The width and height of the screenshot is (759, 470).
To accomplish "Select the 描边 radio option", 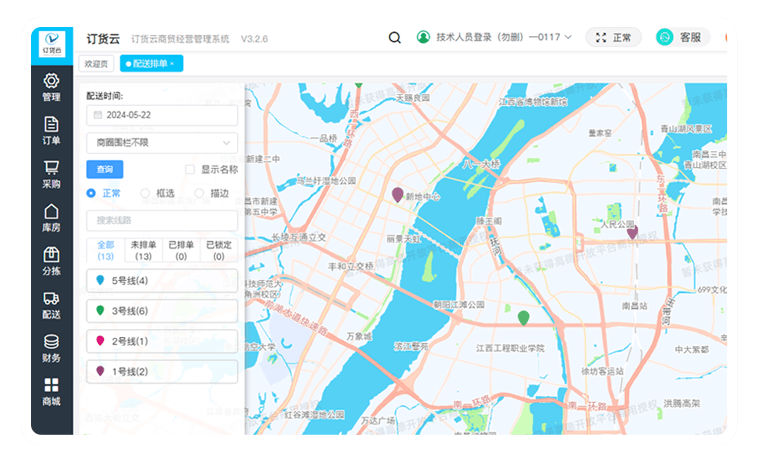I will pyautogui.click(x=200, y=193).
